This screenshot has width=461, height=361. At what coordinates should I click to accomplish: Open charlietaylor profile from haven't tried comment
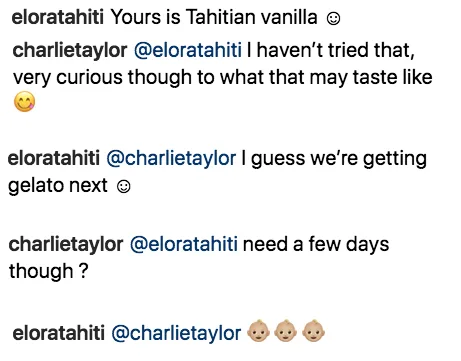70,50
